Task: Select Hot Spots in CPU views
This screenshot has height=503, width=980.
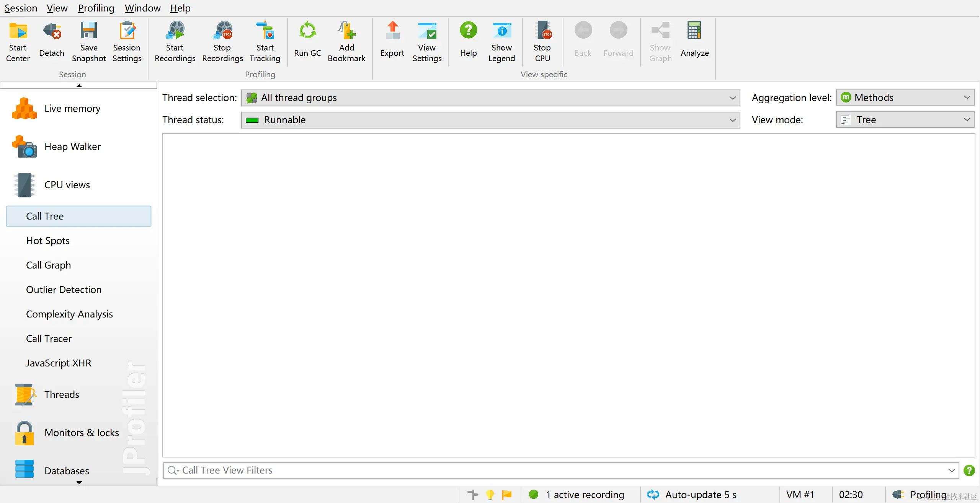Action: (48, 241)
